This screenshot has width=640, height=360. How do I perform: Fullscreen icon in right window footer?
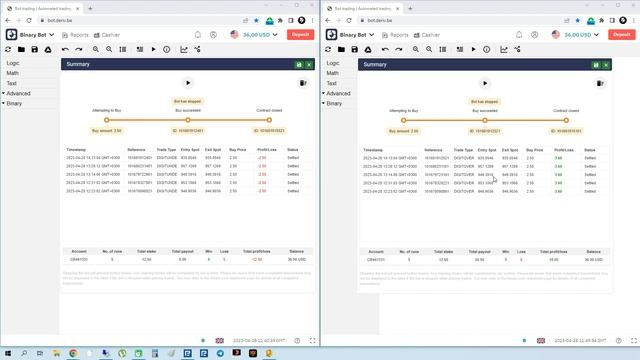[x=634, y=340]
